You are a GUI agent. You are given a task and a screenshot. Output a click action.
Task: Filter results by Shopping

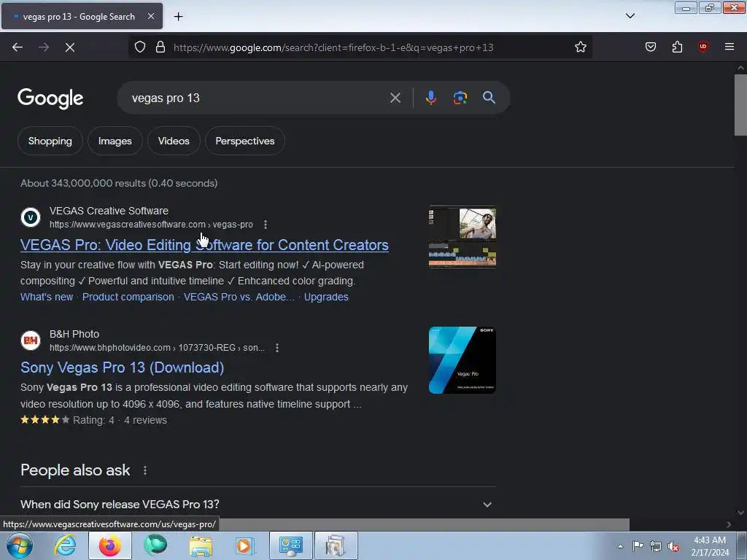pos(50,141)
